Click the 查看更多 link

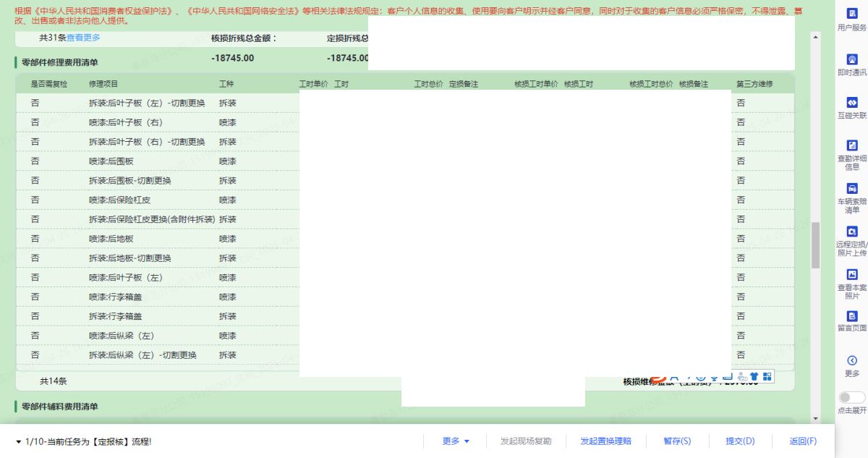click(x=83, y=38)
